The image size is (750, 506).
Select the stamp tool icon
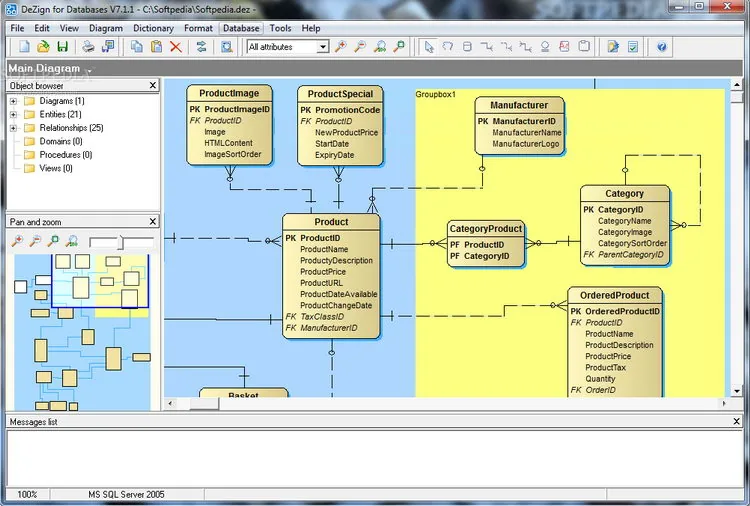click(x=545, y=47)
